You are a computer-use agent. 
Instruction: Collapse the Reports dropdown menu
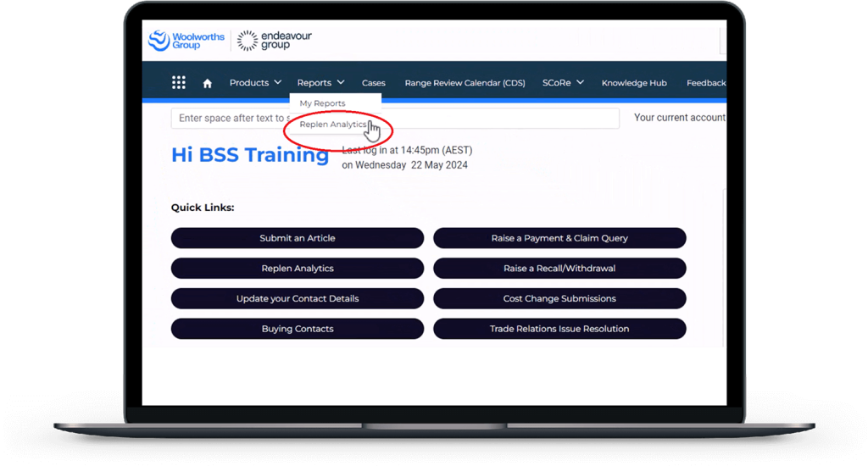point(320,83)
